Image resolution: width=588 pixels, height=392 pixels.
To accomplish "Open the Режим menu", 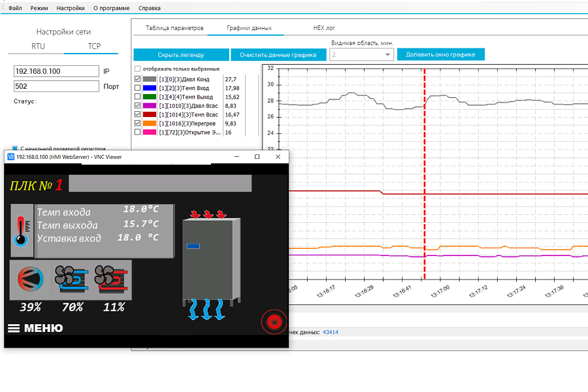I will (39, 8).
